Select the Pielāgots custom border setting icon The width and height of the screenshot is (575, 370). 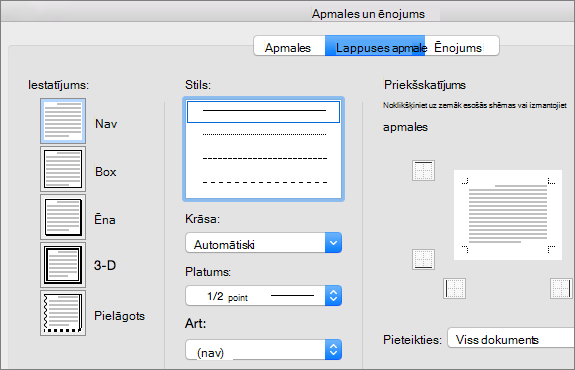63,313
